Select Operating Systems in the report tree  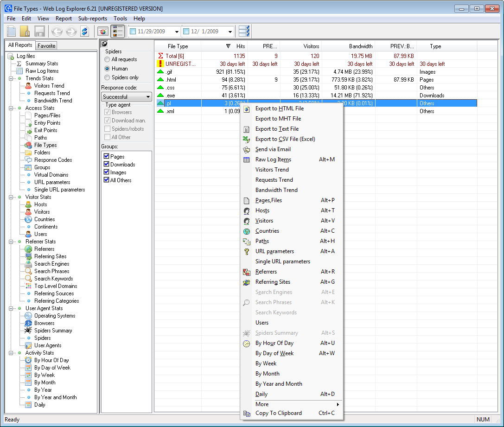click(55, 316)
